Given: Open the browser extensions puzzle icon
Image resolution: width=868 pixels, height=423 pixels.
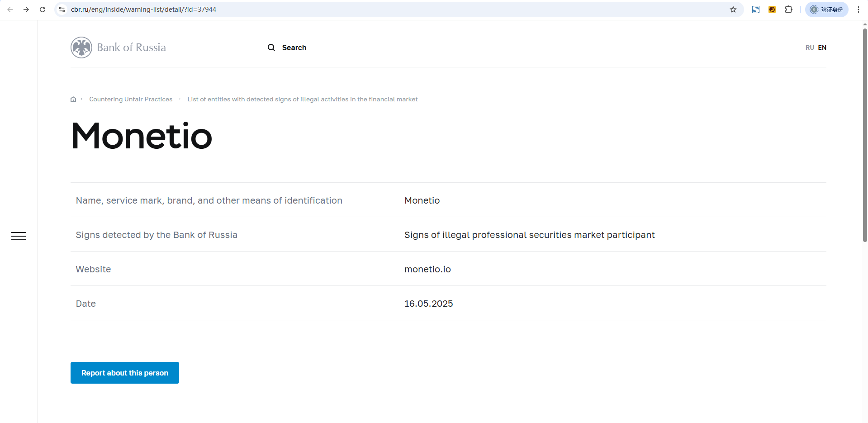Looking at the screenshot, I should (x=788, y=10).
